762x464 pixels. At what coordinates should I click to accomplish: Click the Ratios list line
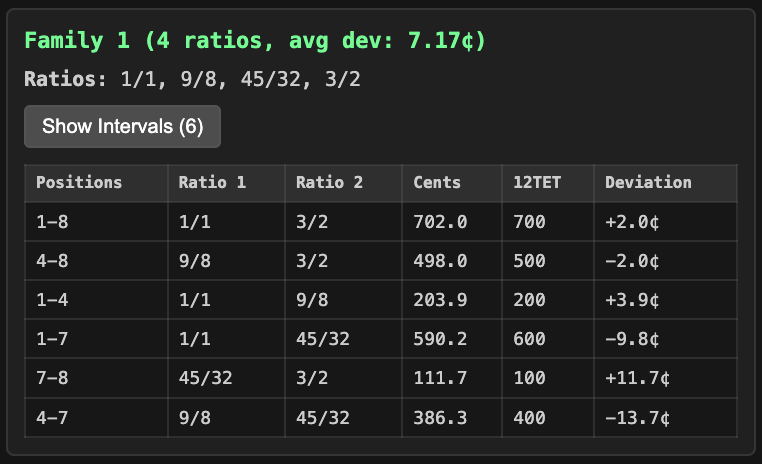coord(192,78)
